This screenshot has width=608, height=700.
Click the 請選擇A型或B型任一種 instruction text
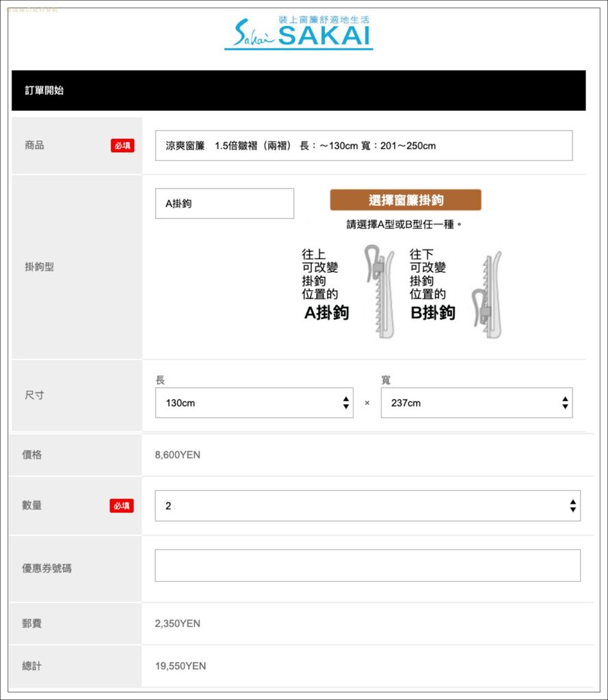click(x=404, y=224)
